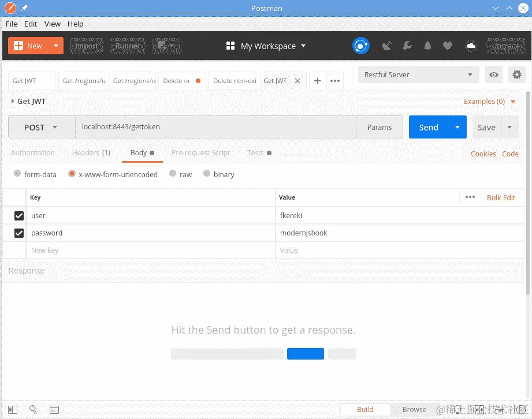Click the request URL field
The width and height of the screenshot is (532, 419).
215,127
